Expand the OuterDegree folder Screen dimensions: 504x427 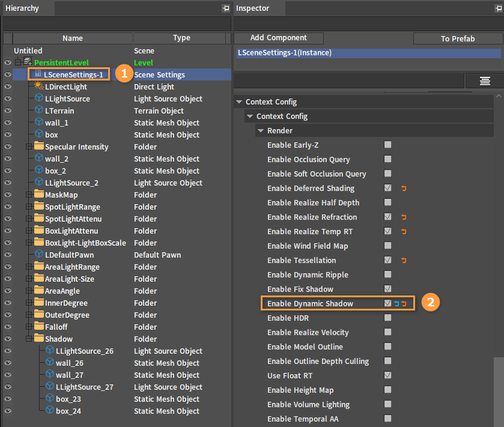(29, 315)
